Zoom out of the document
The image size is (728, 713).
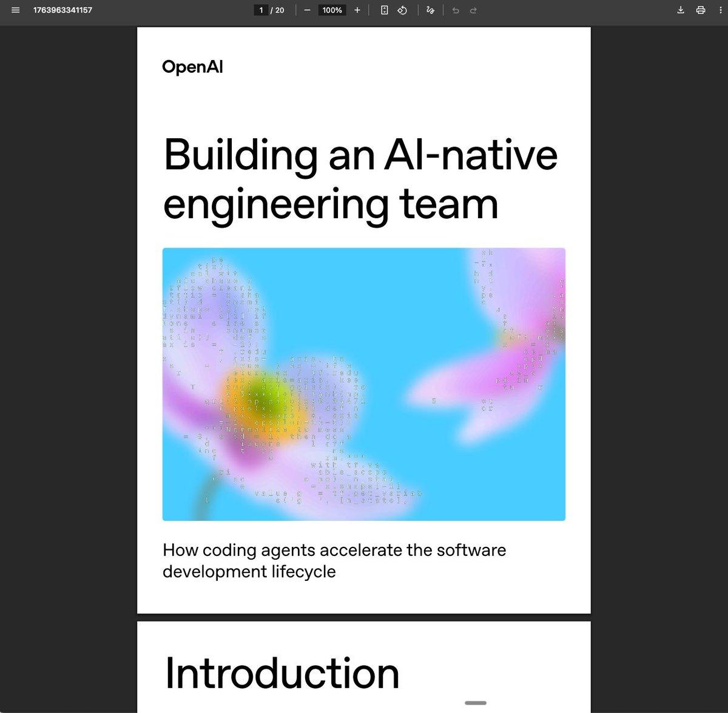point(307,10)
